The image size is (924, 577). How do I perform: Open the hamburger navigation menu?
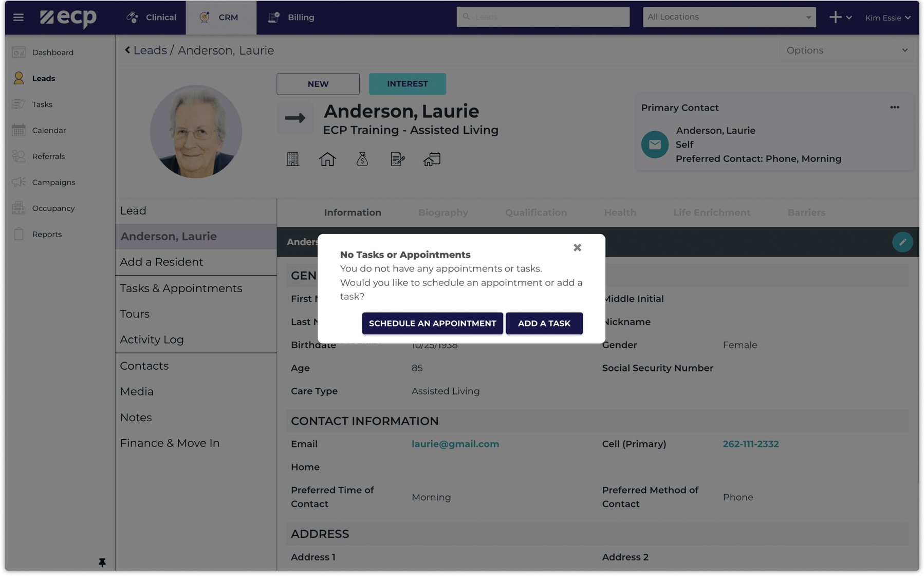coord(18,17)
